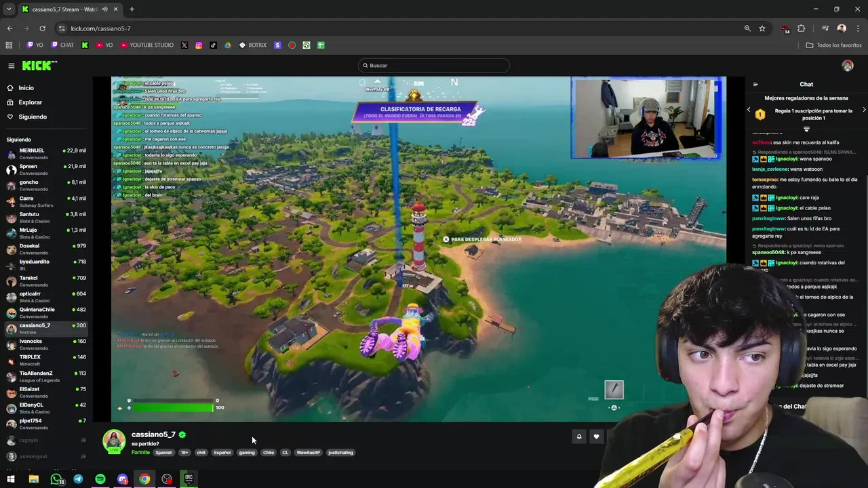Toggle the follow heart button
Screen dimensions: 868x488
coord(596,437)
